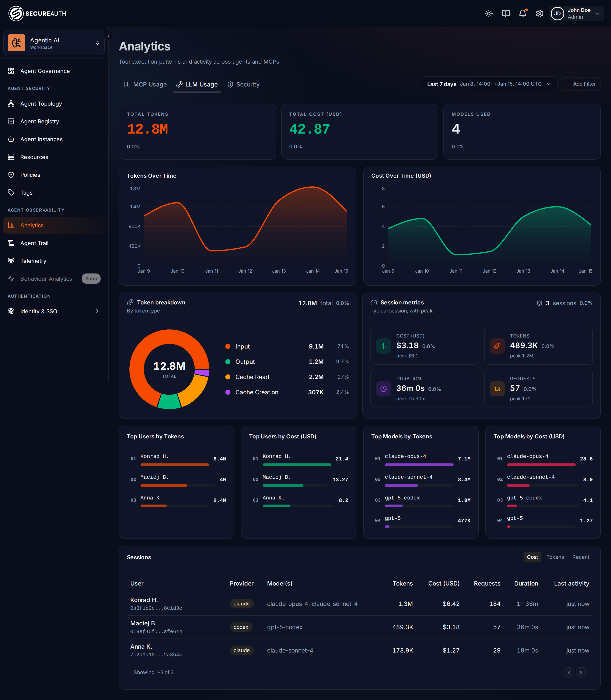This screenshot has width=611, height=700.
Task: Click the Total Cost 42.87 value
Action: (x=310, y=130)
